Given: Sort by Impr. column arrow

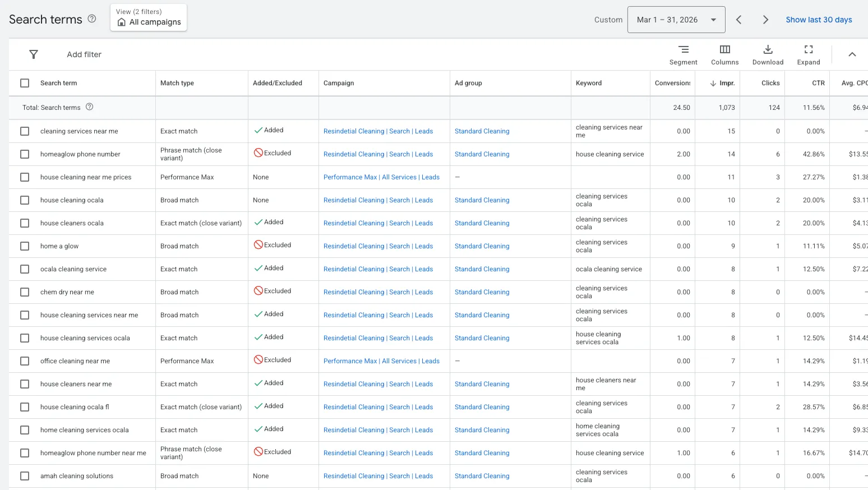Looking at the screenshot, I should [x=713, y=83].
